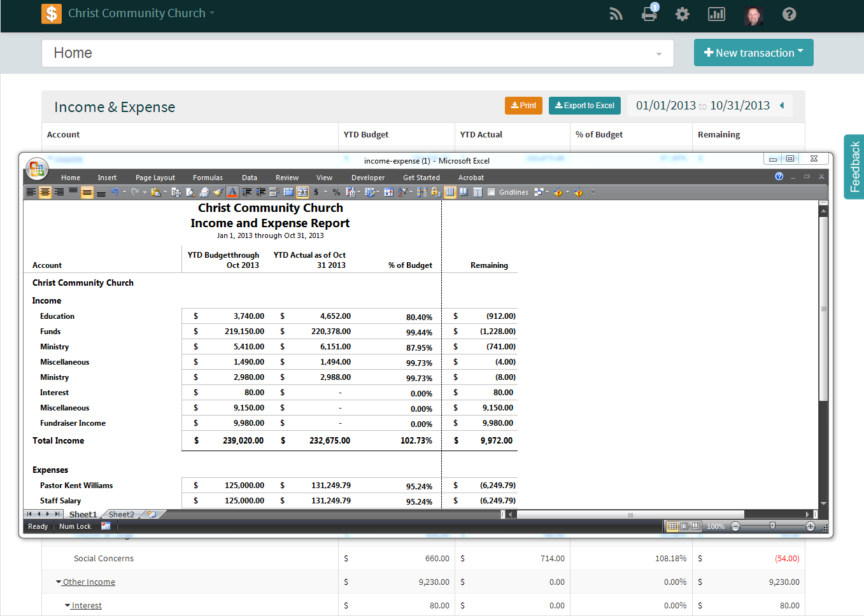
Task: Click the Paste clipboard icon in Excel
Action: [x=156, y=192]
